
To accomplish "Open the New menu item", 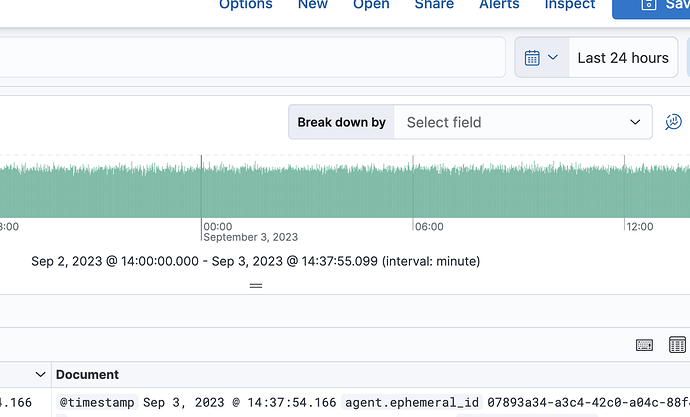I will click(312, 4).
